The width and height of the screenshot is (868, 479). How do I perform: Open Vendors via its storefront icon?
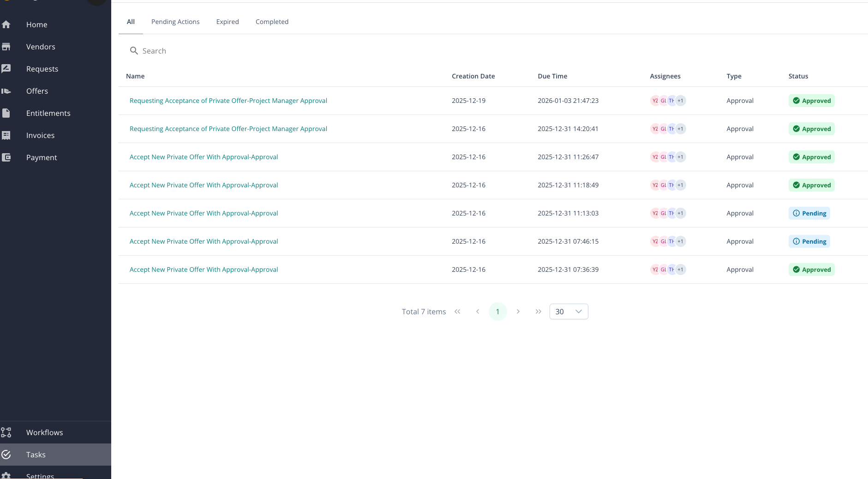6,47
